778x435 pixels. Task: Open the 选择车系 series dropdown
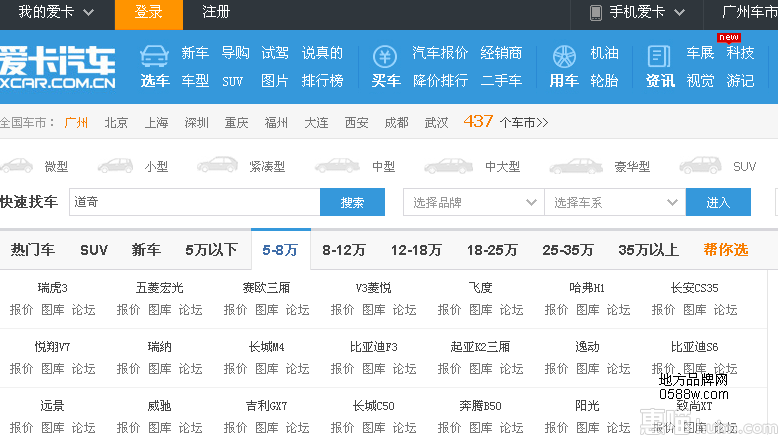615,202
